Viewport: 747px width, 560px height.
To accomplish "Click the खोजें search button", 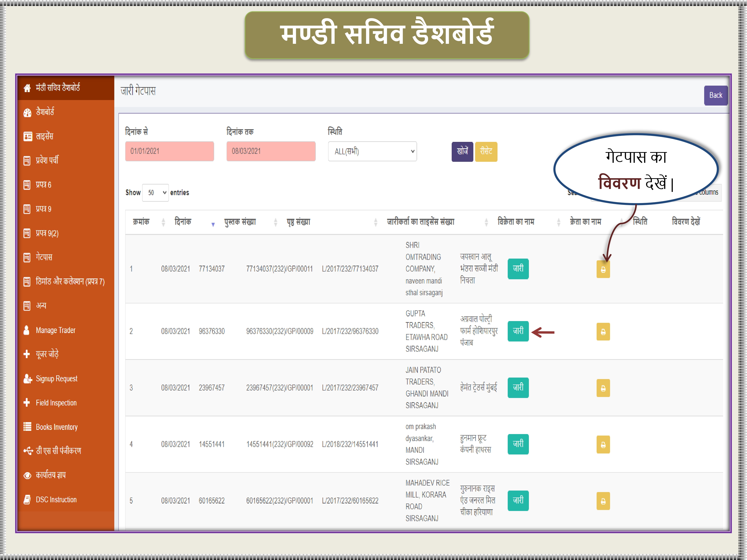I will (x=462, y=152).
